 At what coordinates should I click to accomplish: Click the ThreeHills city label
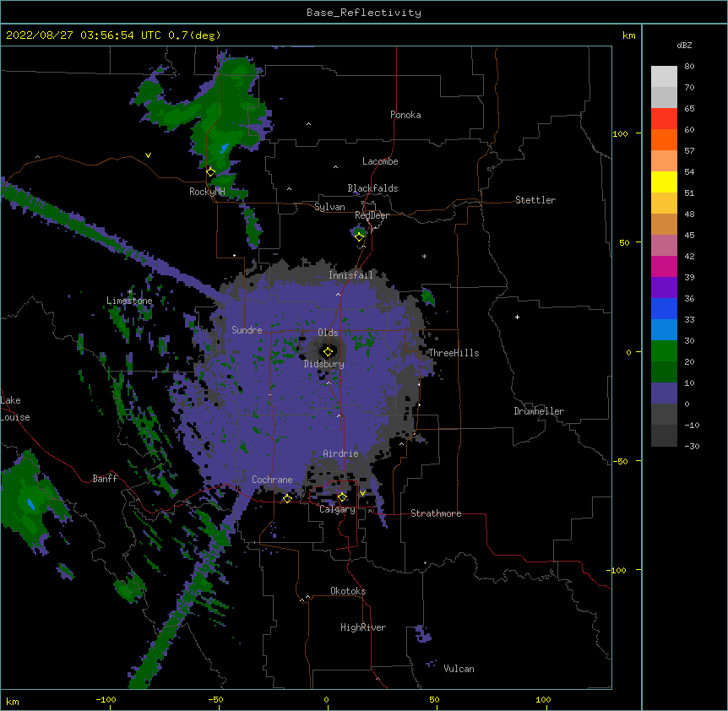coord(454,353)
